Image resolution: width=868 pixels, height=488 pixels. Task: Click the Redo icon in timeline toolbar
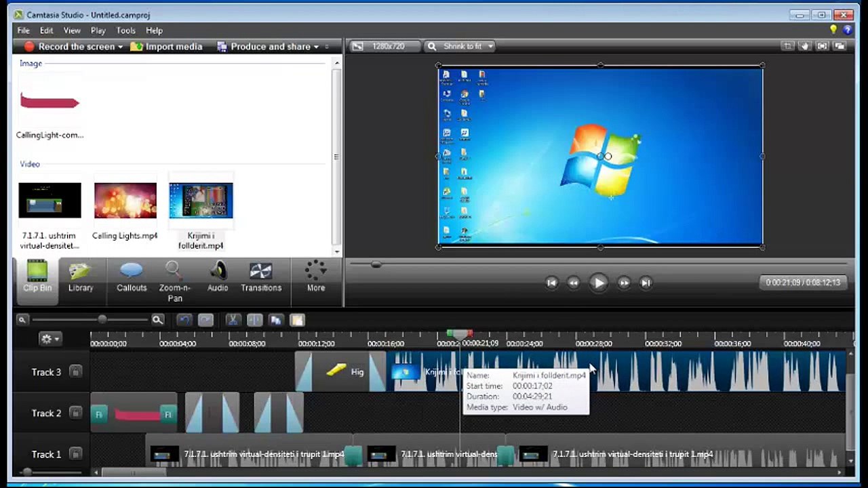(x=205, y=320)
